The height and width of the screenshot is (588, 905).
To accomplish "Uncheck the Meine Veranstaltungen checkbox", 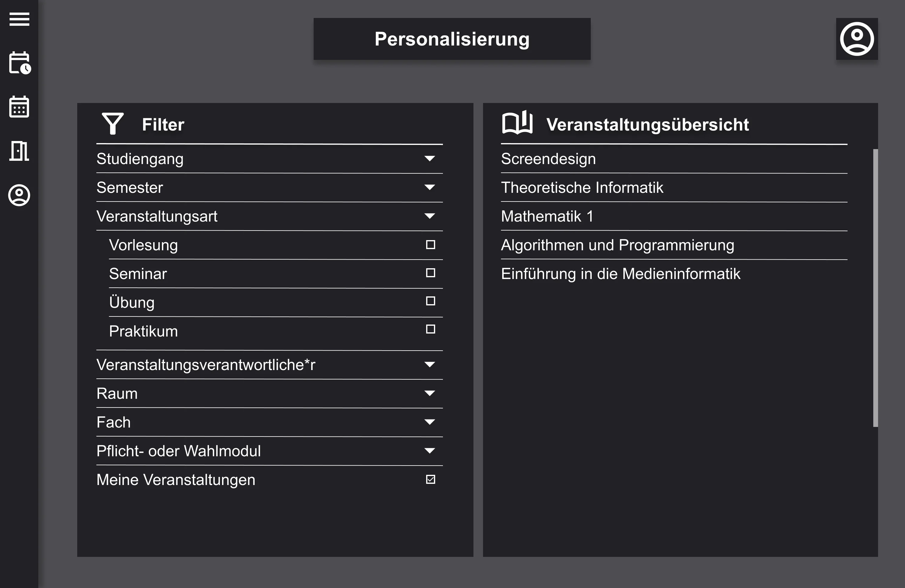I will point(430,479).
